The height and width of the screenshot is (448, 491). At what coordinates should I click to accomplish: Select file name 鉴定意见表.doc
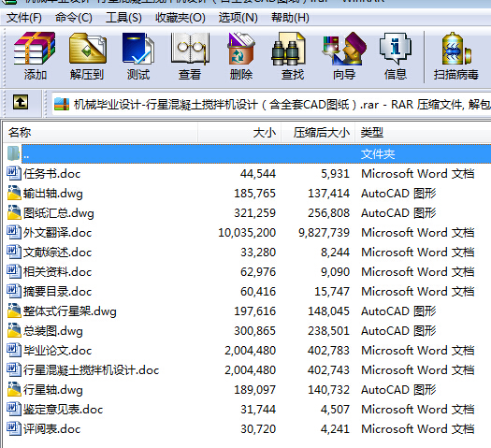[63, 409]
